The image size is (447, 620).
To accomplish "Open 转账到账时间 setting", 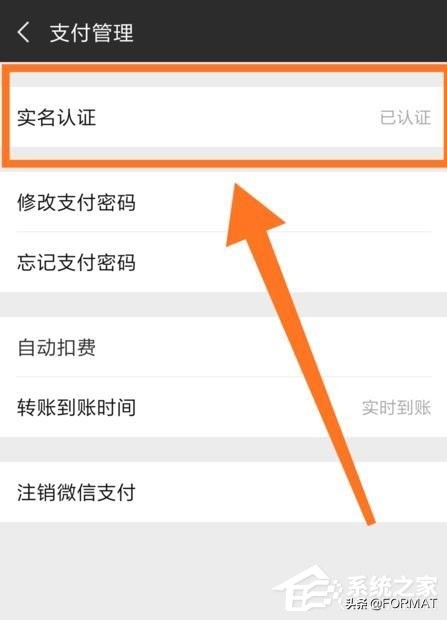I will tap(224, 407).
